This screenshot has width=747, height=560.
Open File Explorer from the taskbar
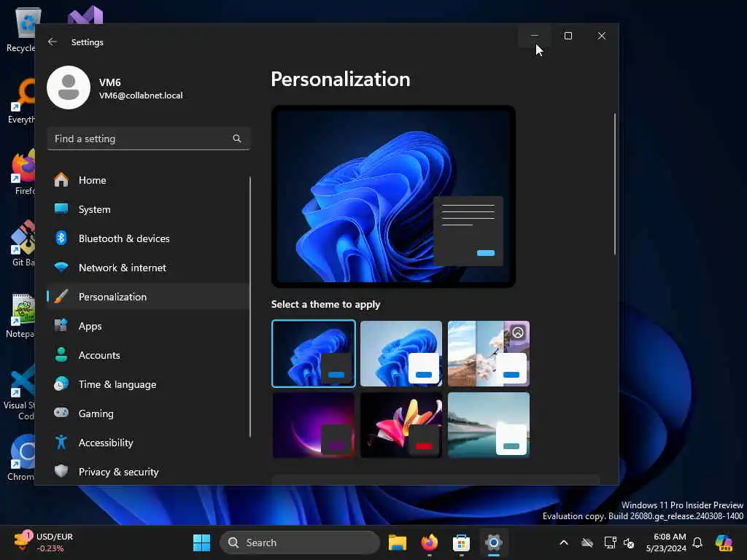[x=398, y=542]
